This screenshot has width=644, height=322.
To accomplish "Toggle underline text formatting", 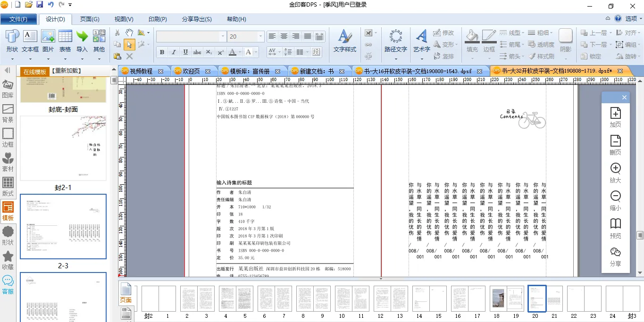I will [x=185, y=52].
